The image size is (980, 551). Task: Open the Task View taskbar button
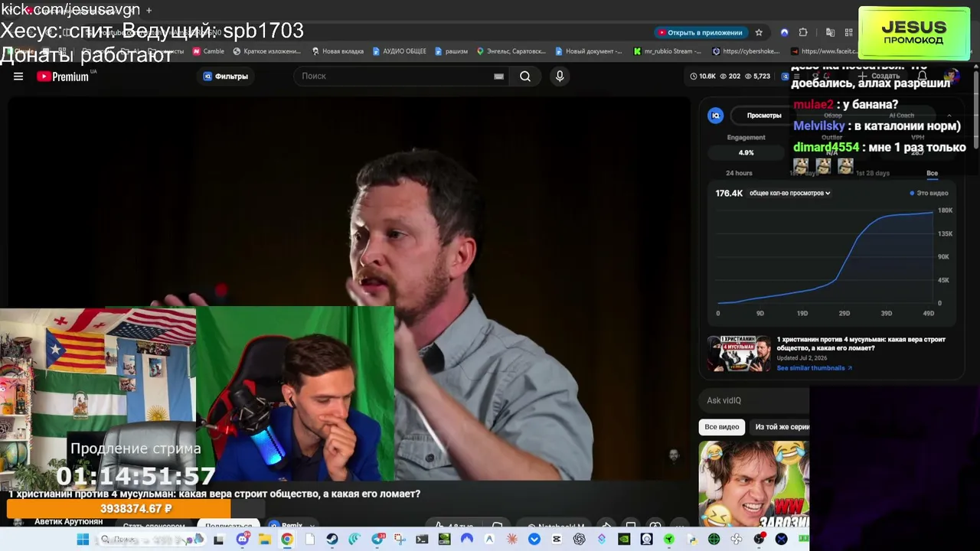pyautogui.click(x=218, y=540)
